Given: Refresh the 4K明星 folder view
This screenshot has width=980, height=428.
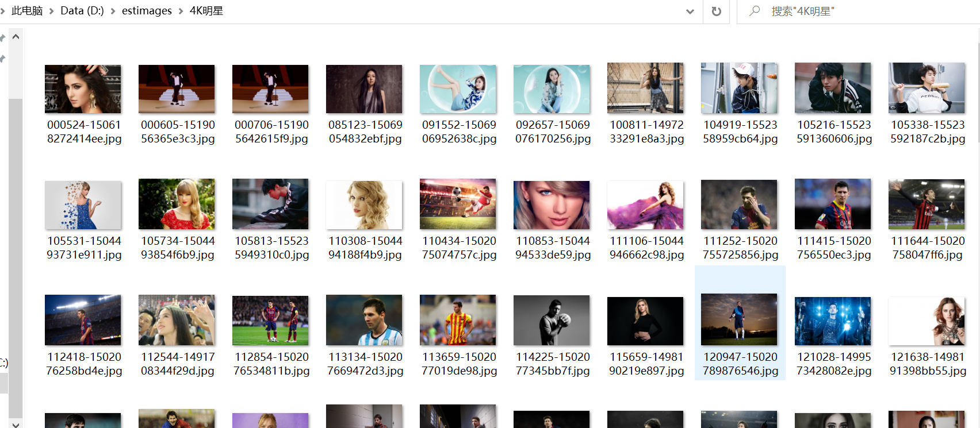Looking at the screenshot, I should pyautogui.click(x=716, y=11).
